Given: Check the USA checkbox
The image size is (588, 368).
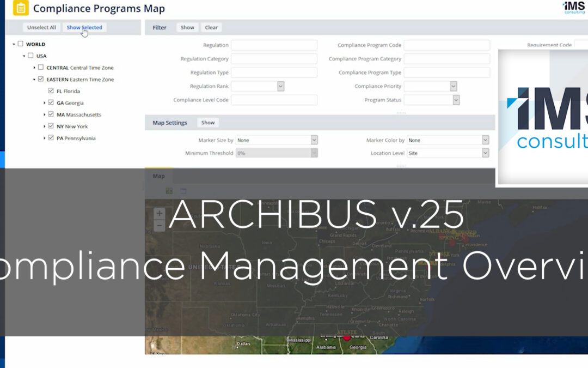Looking at the screenshot, I should tap(30, 56).
